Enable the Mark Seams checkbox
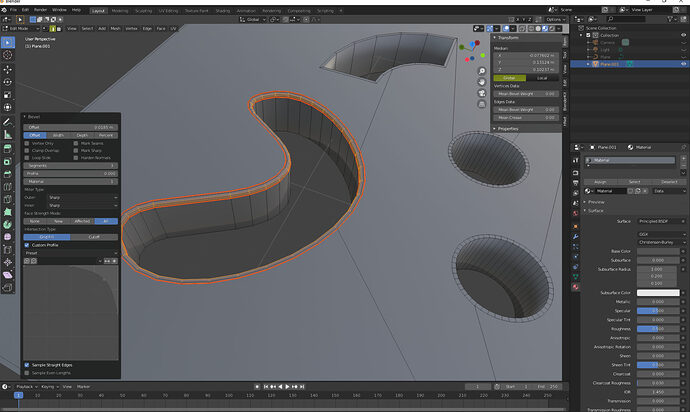 coord(76,143)
